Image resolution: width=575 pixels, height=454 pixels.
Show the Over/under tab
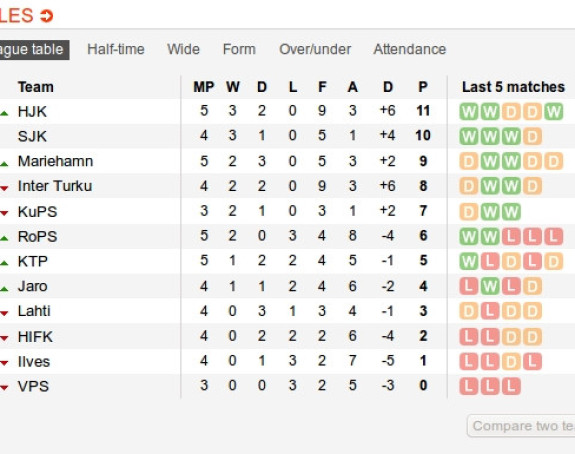[315, 50]
